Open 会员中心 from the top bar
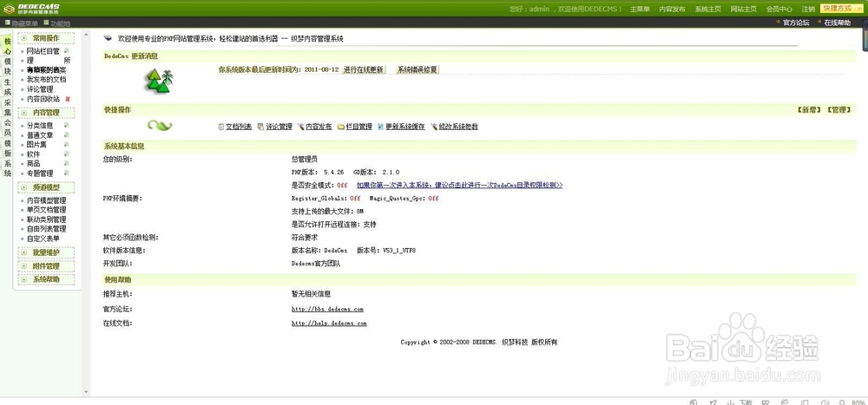The height and width of the screenshot is (405, 868). (779, 10)
